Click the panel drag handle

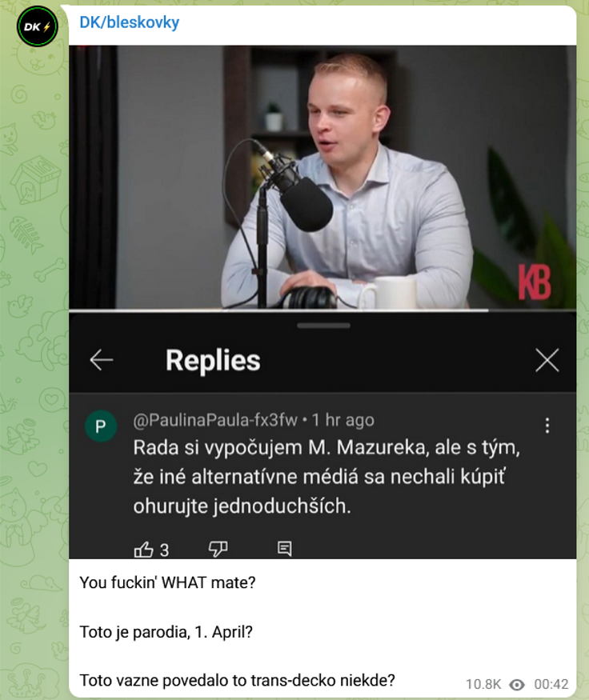(323, 326)
